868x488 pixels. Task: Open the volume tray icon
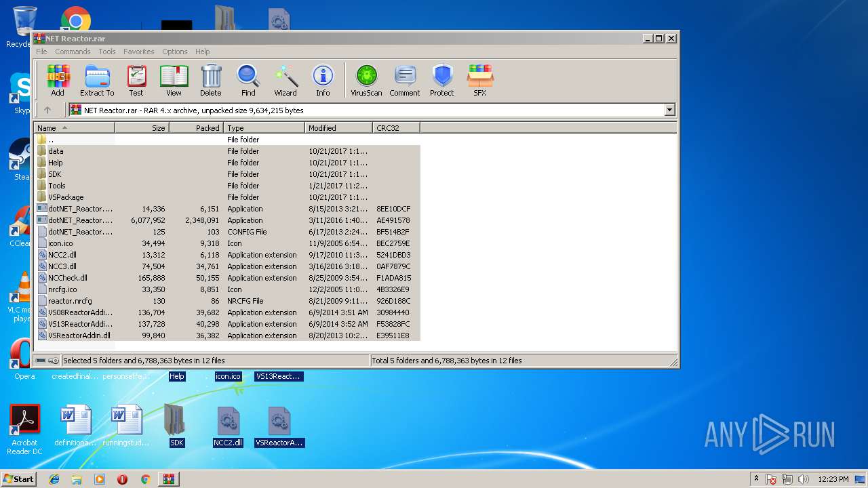(x=804, y=479)
